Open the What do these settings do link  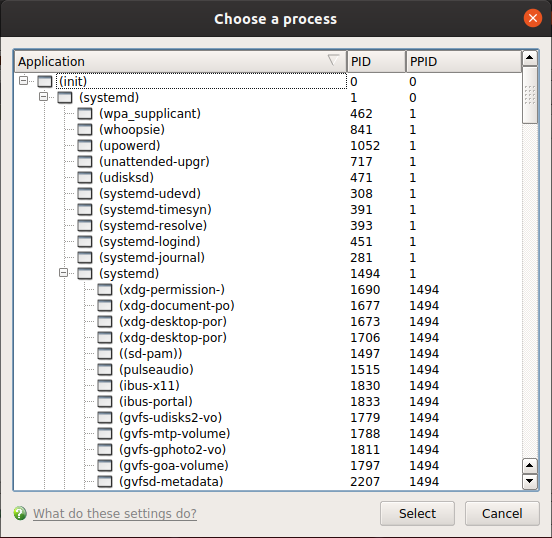coord(115,513)
